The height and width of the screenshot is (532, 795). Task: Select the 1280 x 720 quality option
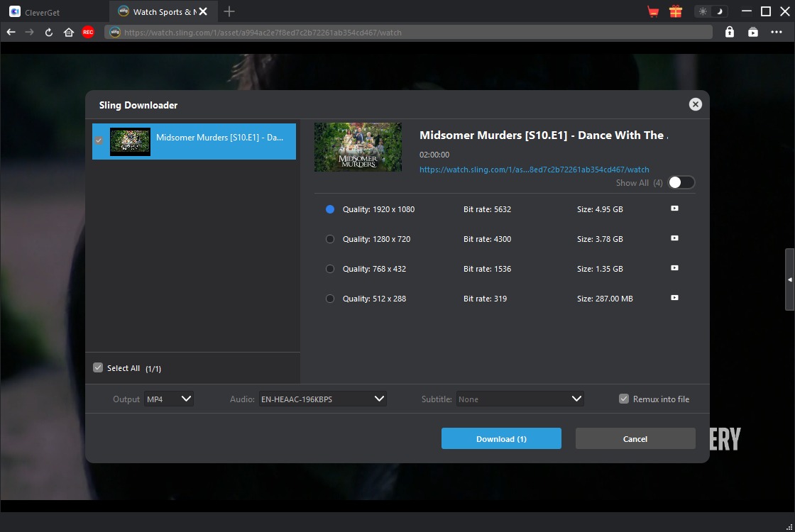pyautogui.click(x=330, y=239)
